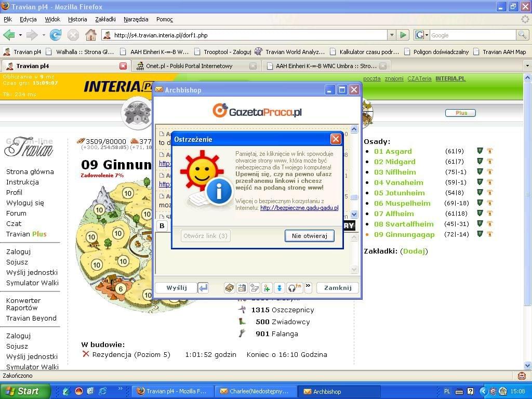Click the Plus button in Travian header

pos(460,113)
